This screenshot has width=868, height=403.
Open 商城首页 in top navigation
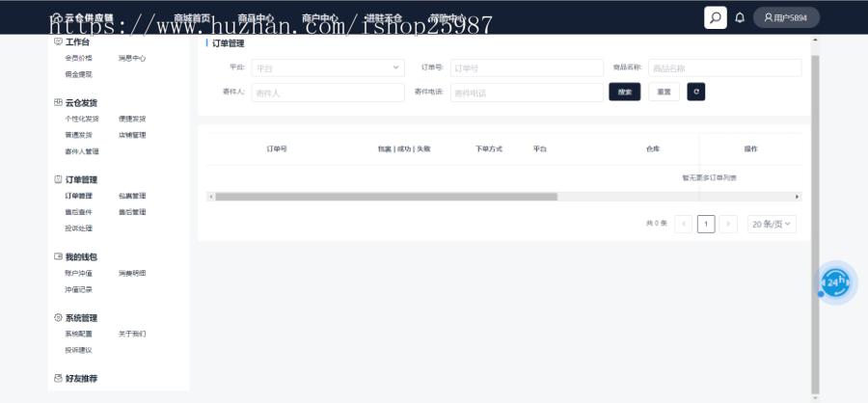click(x=192, y=17)
